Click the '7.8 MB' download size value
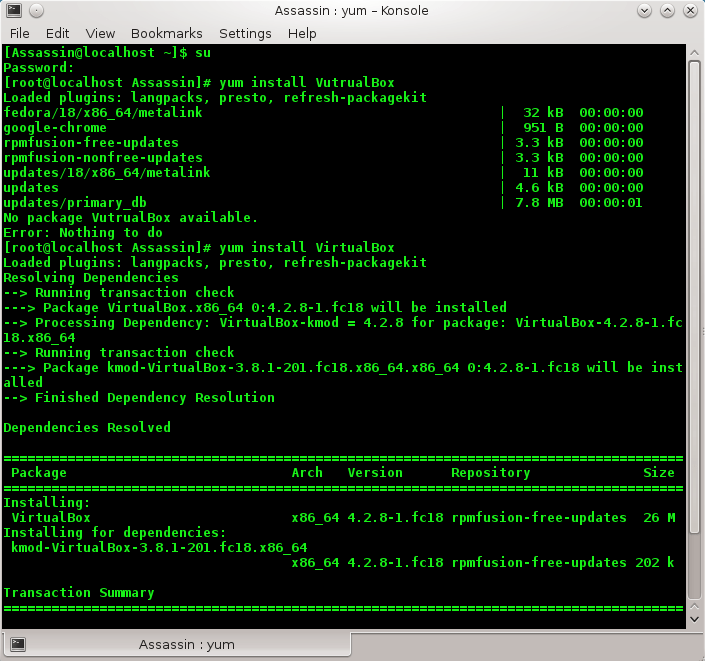Screen dimensions: 705x661 tap(539, 203)
